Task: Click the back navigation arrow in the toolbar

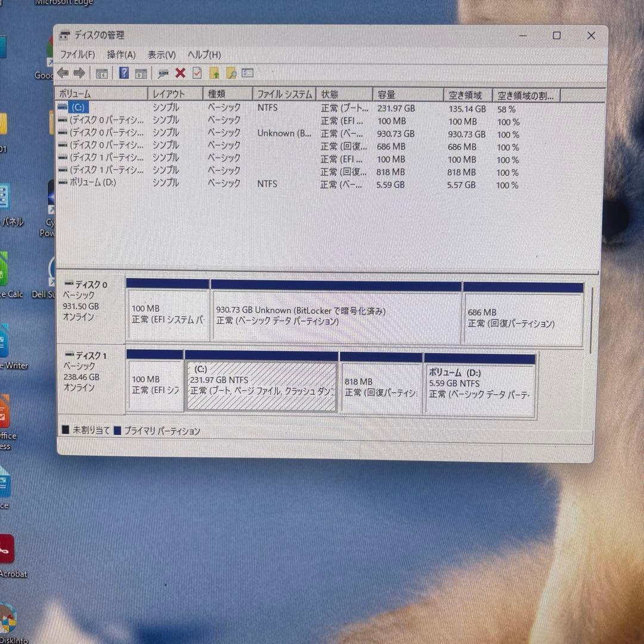Action: [x=63, y=73]
